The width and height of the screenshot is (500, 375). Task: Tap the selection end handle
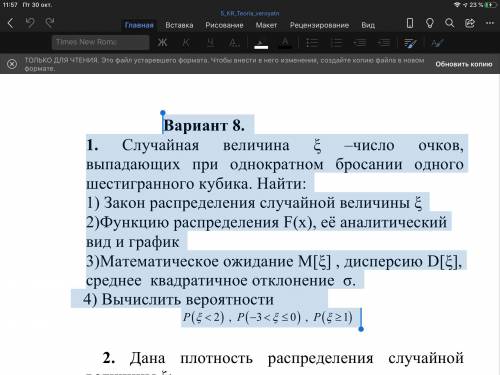pyautogui.click(x=361, y=329)
